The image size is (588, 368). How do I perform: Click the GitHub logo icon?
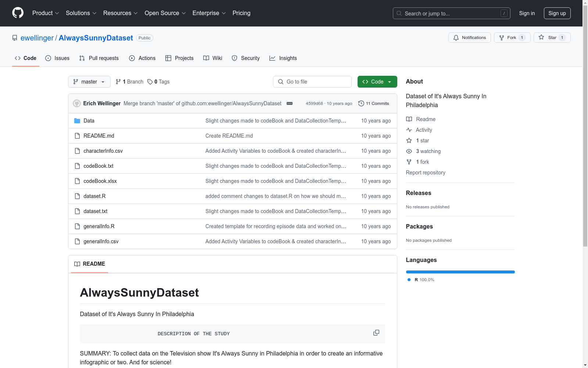[18, 13]
